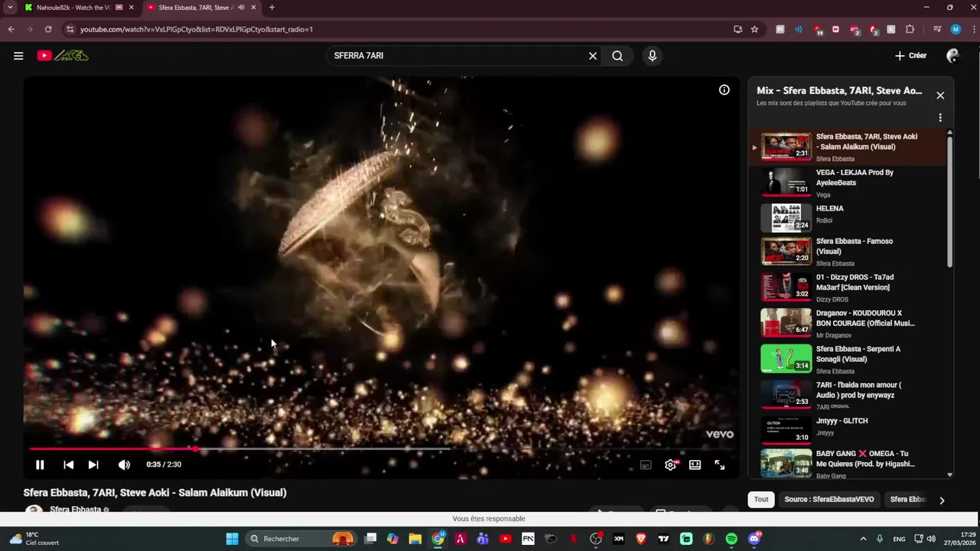Open a new browser tab
Viewport: 980px width, 551px height.
272,8
